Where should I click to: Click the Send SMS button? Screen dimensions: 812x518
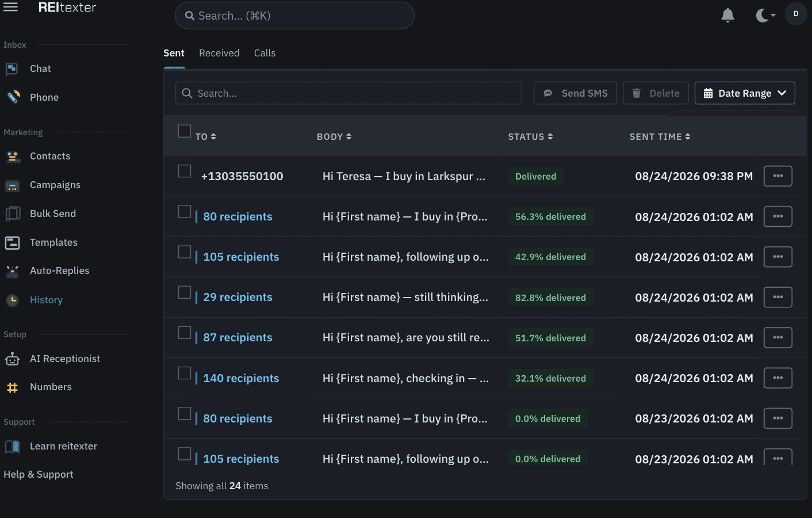[575, 93]
